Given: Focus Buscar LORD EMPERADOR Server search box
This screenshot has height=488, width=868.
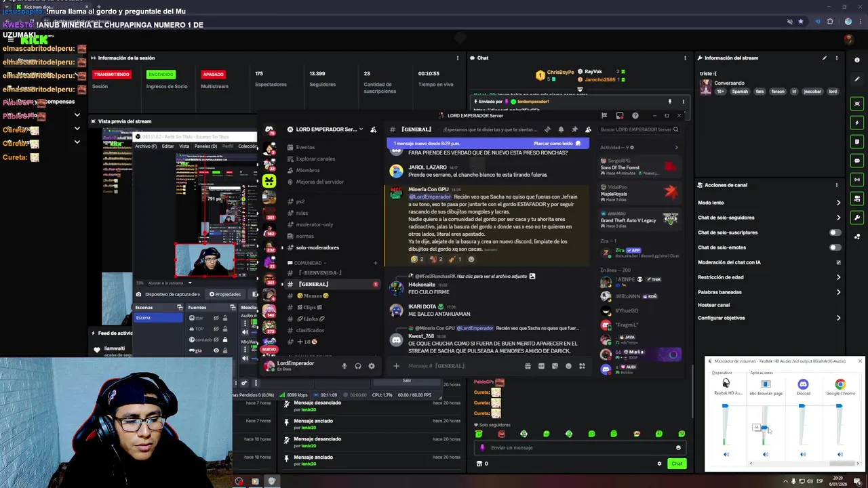Looking at the screenshot, I should pos(639,129).
